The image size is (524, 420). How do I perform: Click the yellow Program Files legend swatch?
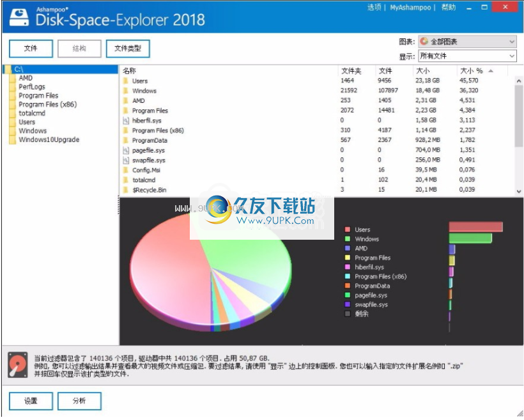pos(347,258)
